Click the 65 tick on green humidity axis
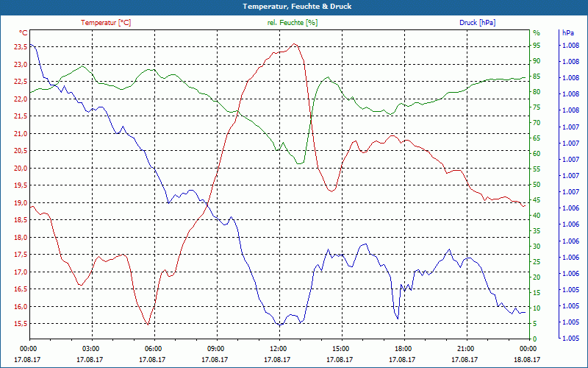 pos(537,138)
